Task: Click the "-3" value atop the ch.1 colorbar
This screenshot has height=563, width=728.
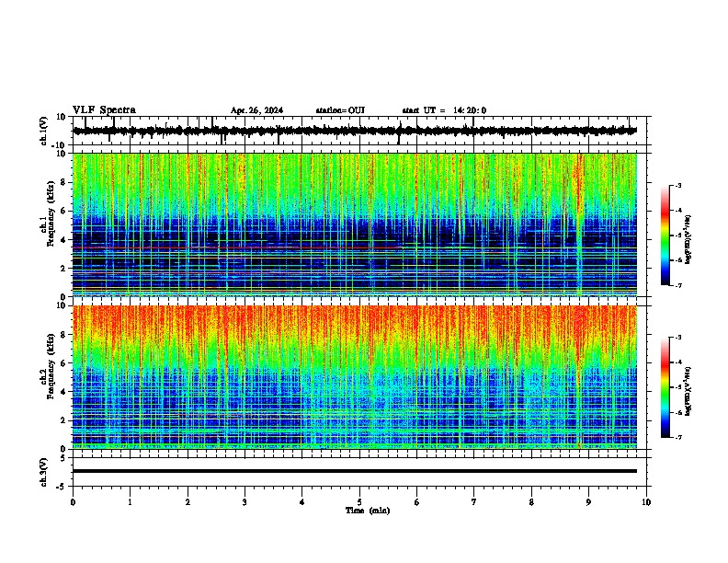Action: pyautogui.click(x=677, y=186)
